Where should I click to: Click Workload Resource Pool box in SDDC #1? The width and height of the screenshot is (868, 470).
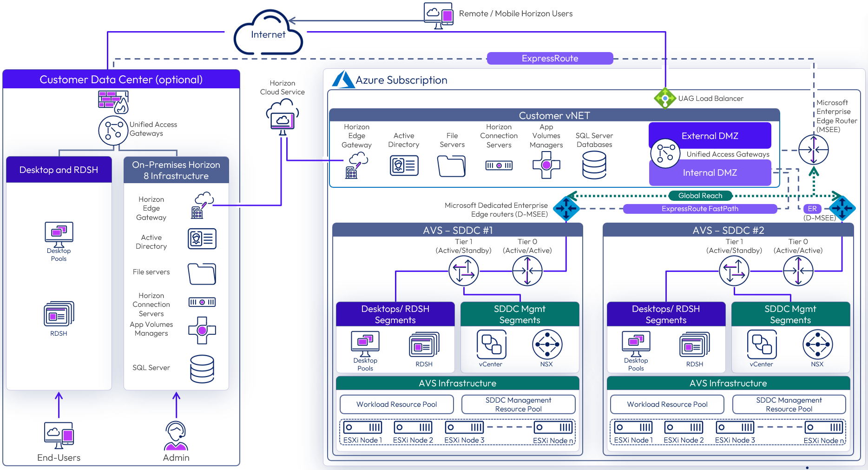point(396,404)
